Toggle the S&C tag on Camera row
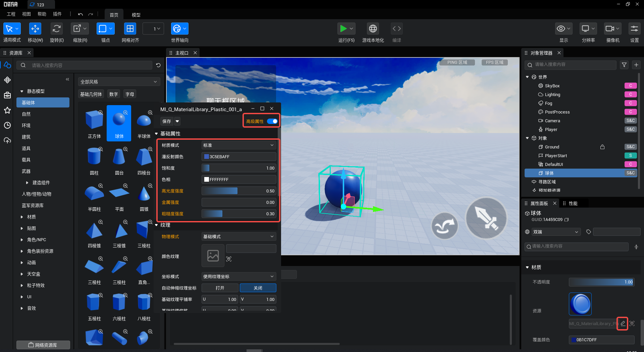 pos(631,121)
